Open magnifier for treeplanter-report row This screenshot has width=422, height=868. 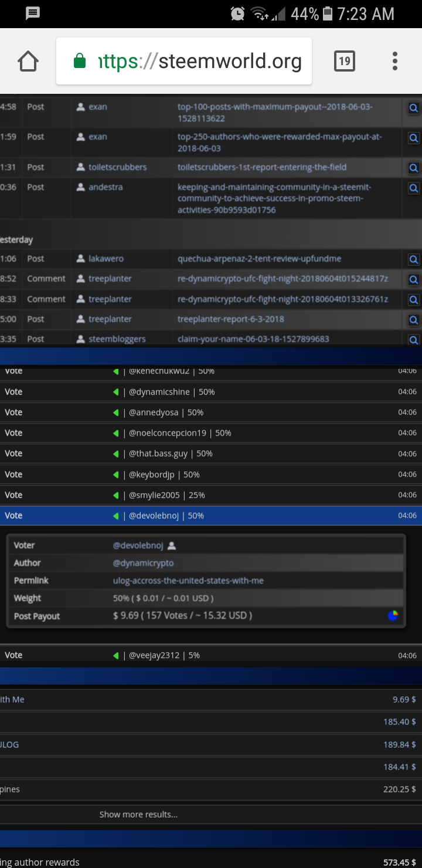pos(414,320)
